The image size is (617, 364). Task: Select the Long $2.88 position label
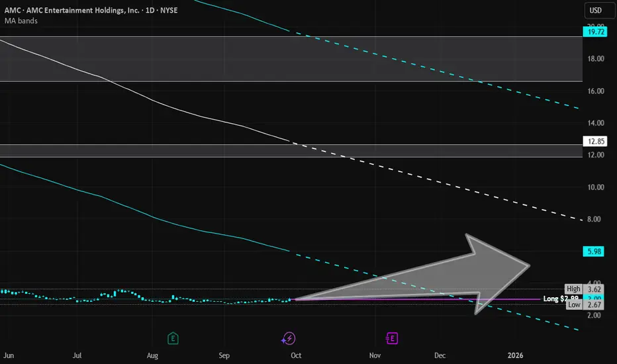point(561,298)
